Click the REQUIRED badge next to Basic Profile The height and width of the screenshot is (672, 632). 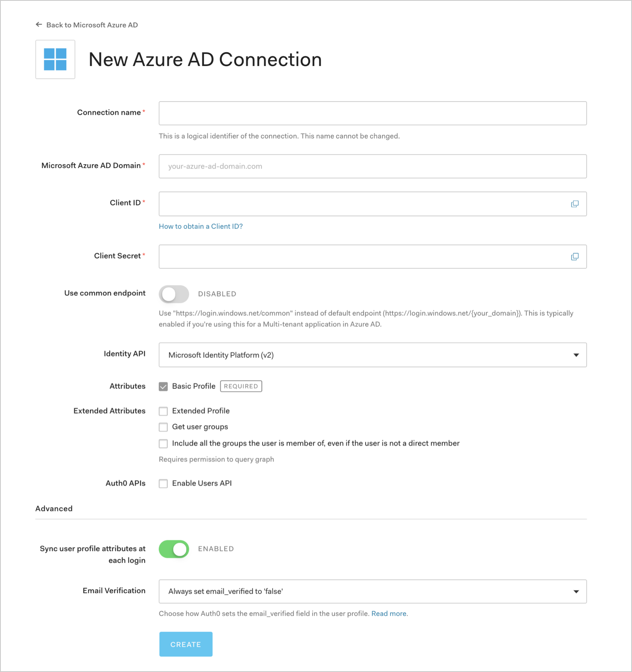pos(241,386)
